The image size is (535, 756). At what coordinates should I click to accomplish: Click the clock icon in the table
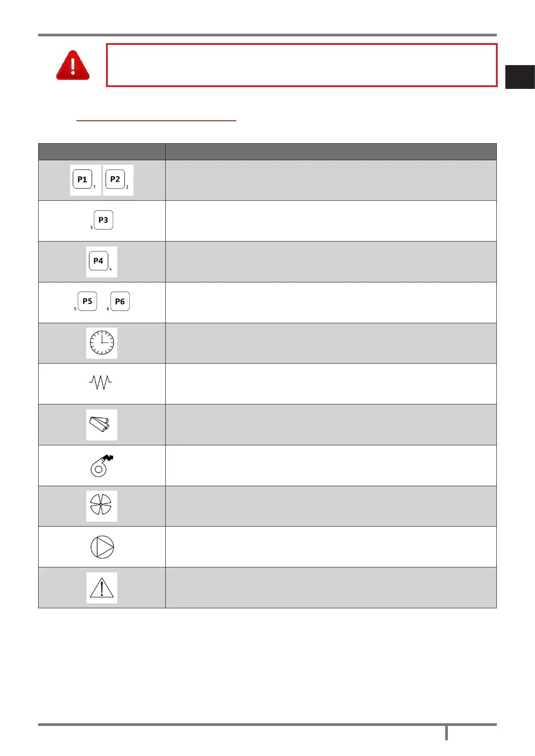tap(102, 343)
